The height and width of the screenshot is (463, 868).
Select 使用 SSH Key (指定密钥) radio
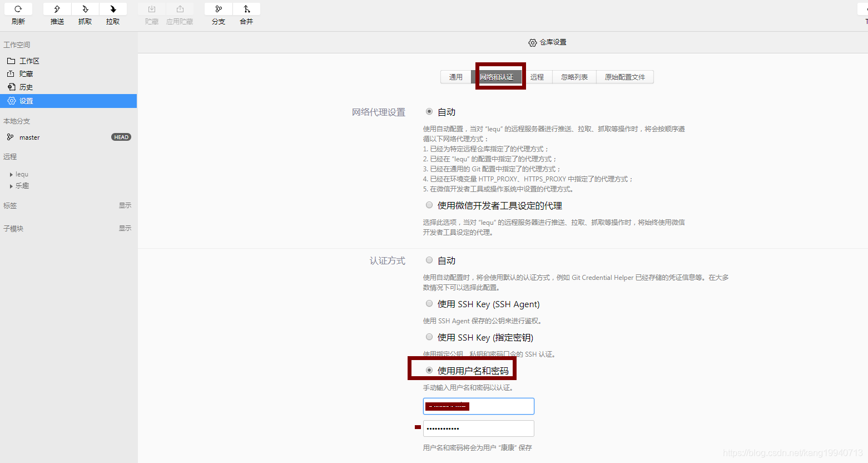(429, 337)
